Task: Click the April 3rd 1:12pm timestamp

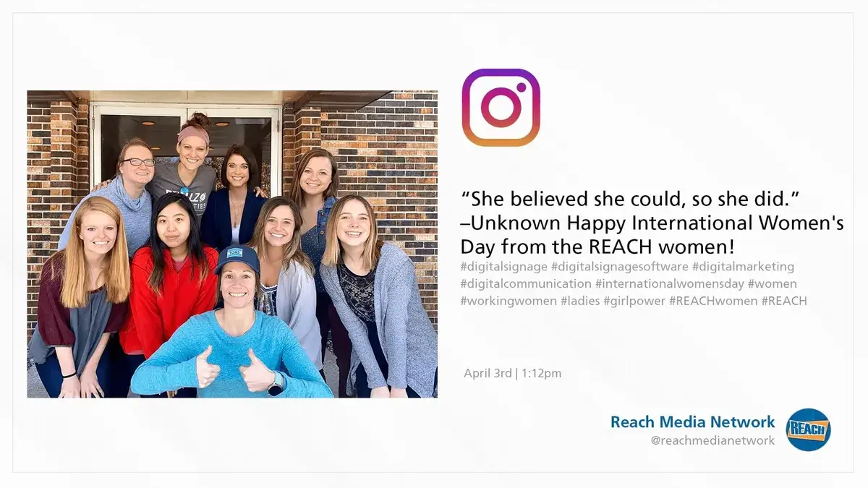Action: 513,374
